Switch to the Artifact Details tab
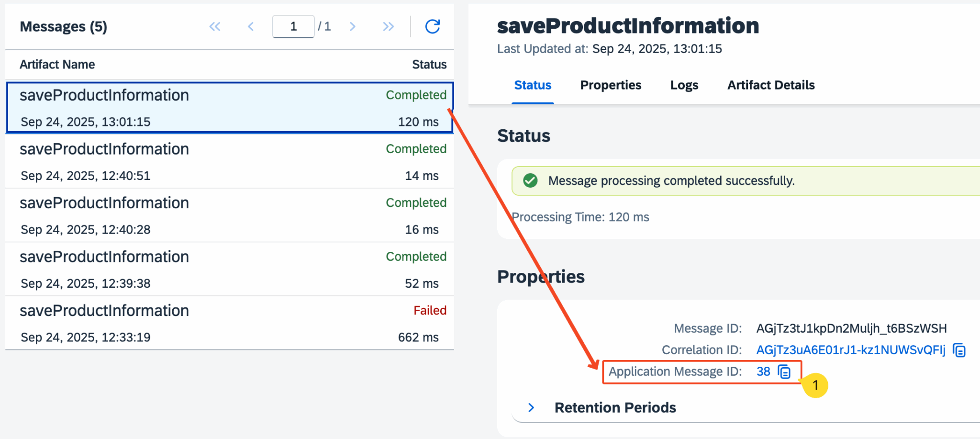 click(770, 85)
